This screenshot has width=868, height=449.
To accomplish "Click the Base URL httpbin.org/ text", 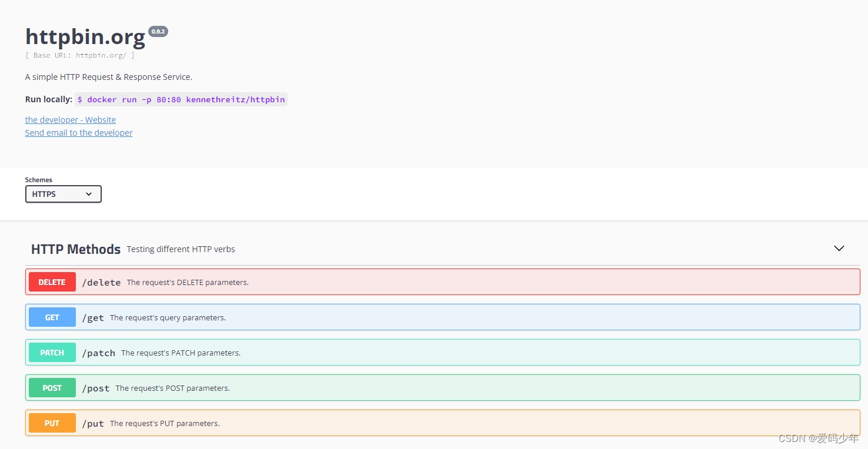I will click(80, 55).
